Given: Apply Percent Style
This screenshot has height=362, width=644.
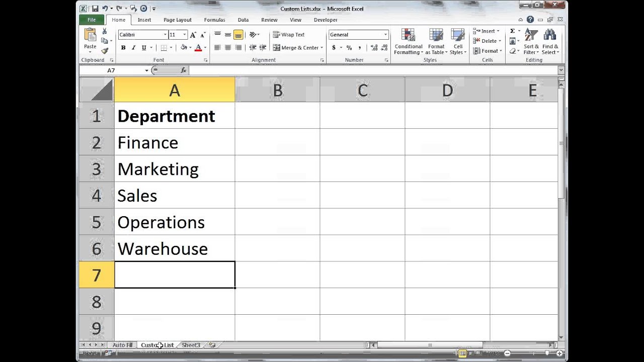Looking at the screenshot, I should point(349,48).
